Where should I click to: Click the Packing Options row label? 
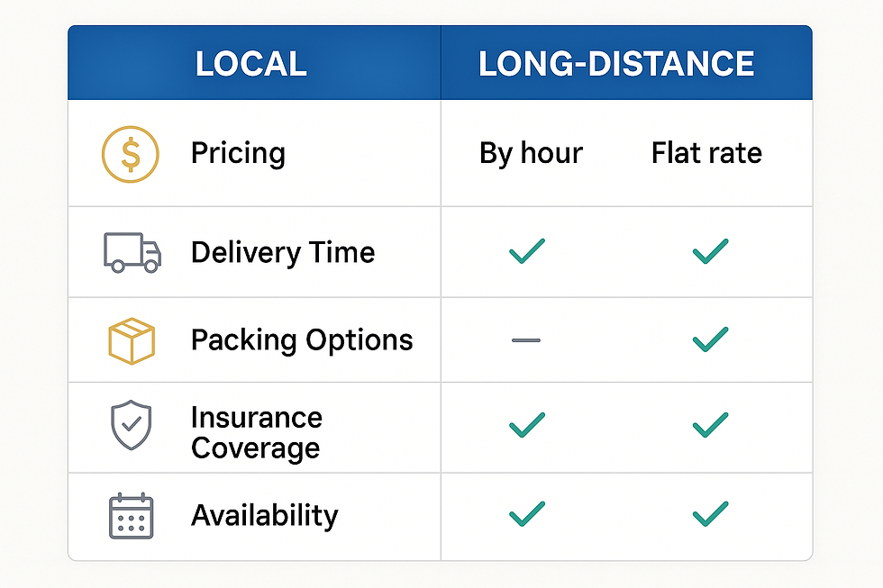(302, 340)
